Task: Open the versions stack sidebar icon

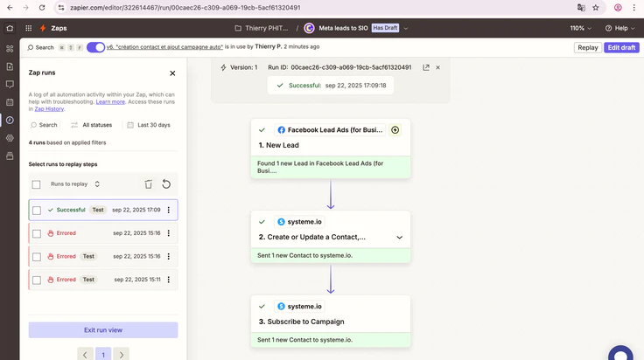Action: tap(10, 156)
